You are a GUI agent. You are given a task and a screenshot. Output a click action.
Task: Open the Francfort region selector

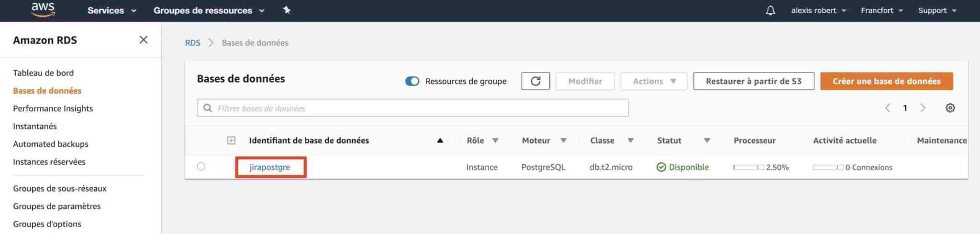[x=881, y=11]
